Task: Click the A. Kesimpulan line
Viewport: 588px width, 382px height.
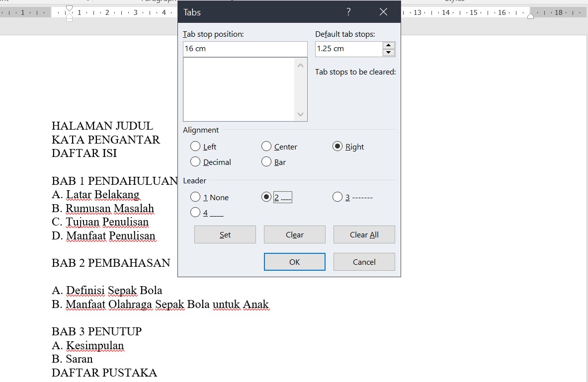Action: (x=88, y=346)
